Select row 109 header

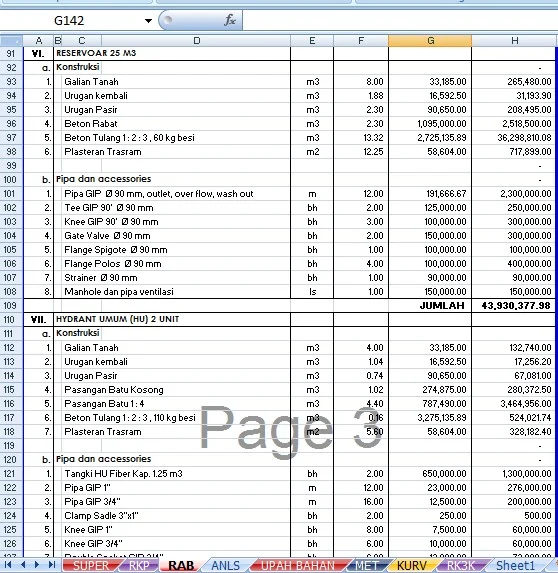(x=11, y=306)
